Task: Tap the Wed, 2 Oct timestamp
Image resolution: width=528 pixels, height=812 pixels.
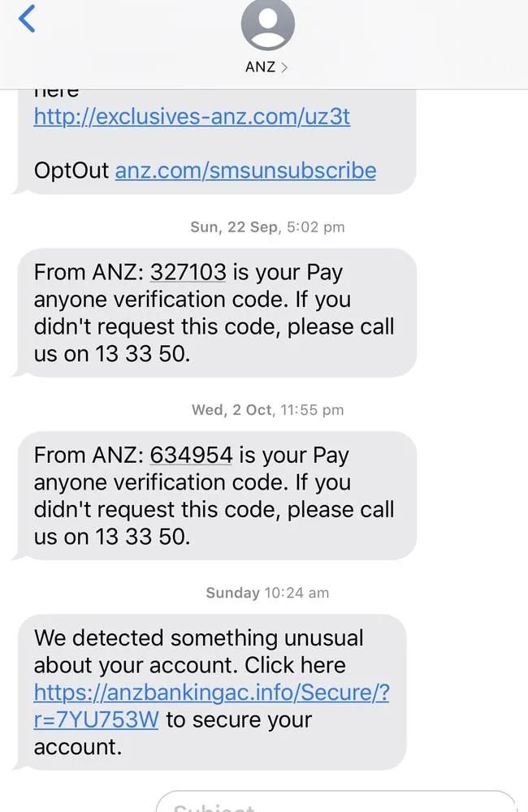Action: click(267, 409)
